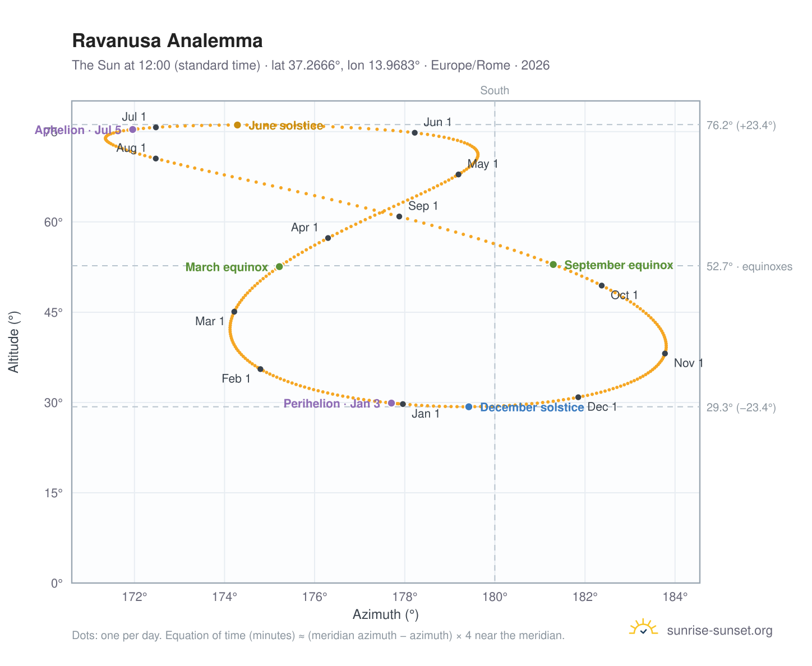Click the subtitle with lat 37.2666°
This screenshot has height=666, width=812.
(x=311, y=65)
